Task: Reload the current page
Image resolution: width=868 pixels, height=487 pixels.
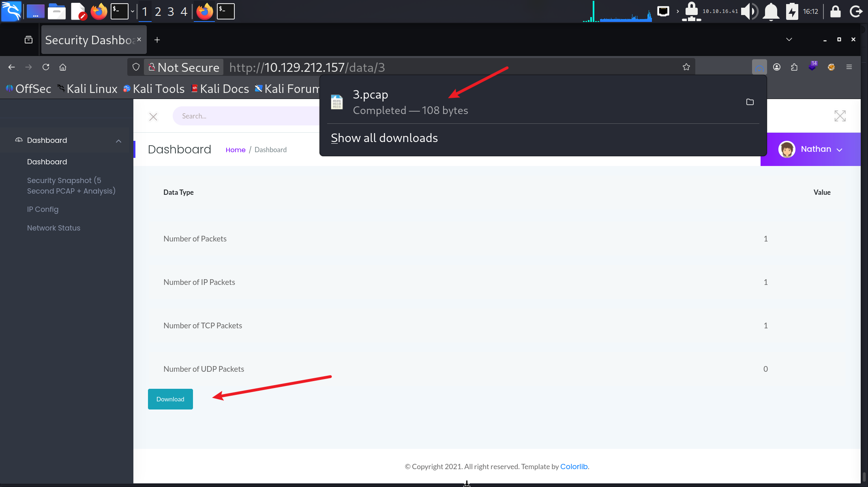Action: point(46,67)
